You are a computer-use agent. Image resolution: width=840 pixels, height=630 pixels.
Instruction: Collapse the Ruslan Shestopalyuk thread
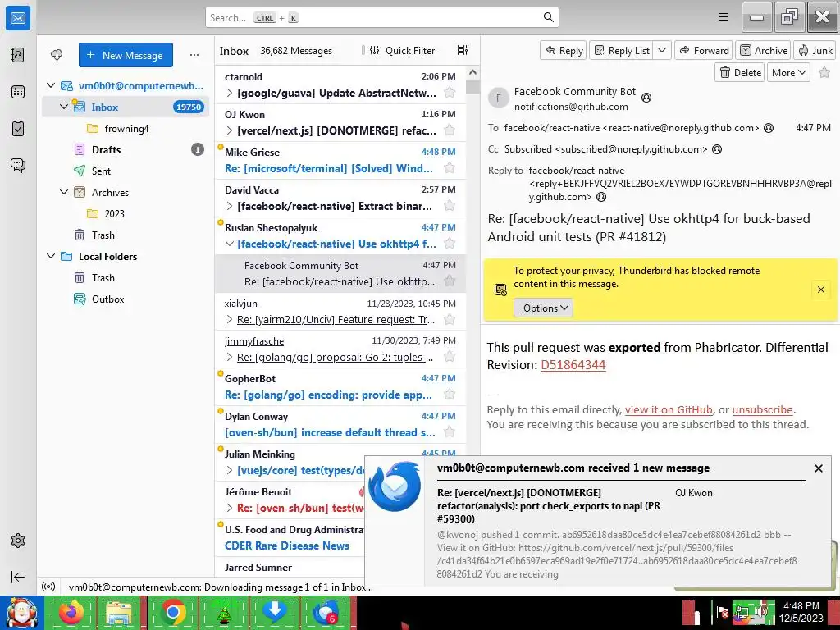click(230, 243)
